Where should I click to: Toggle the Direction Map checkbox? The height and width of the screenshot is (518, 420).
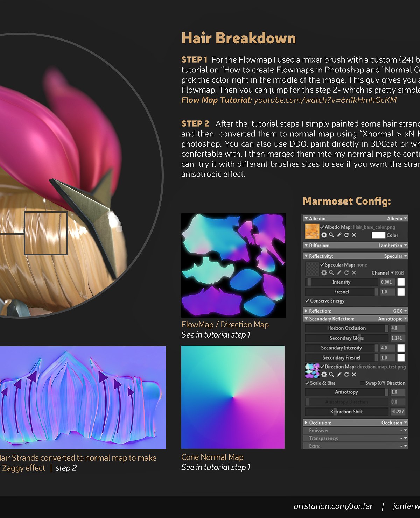point(322,366)
